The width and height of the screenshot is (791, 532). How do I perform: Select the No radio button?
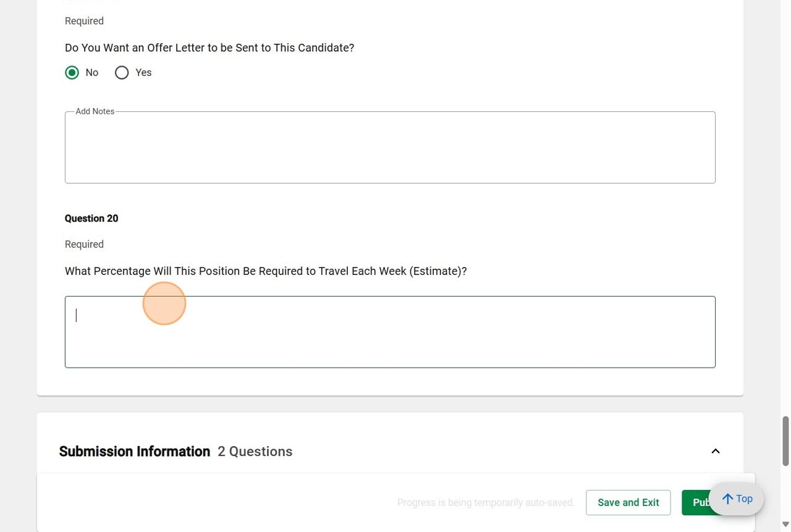click(72, 73)
